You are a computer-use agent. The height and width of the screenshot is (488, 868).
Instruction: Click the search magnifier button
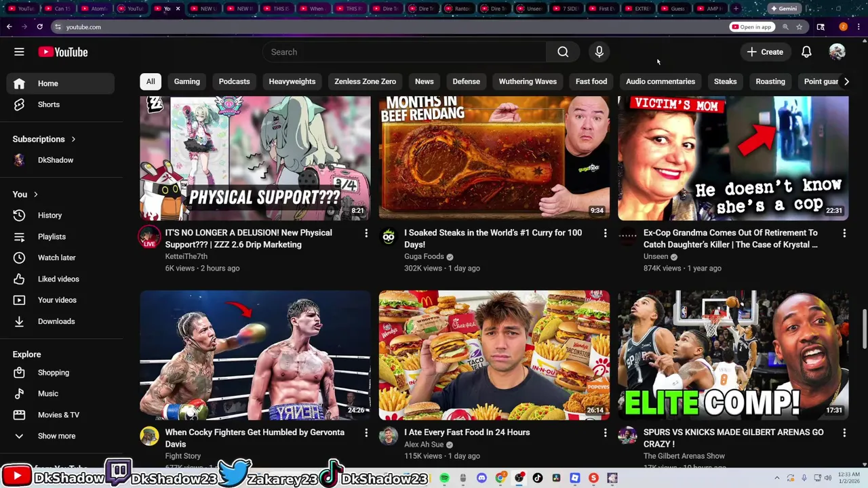(563, 52)
